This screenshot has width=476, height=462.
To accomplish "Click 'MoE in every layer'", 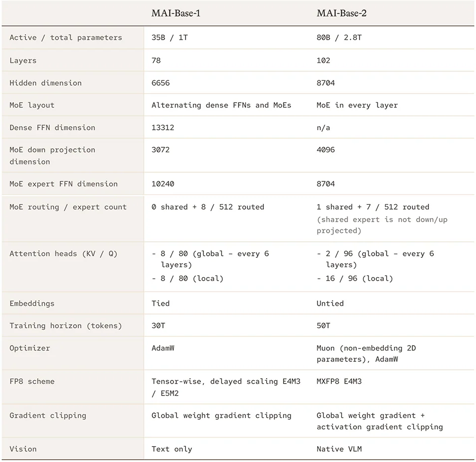I will click(x=357, y=105).
